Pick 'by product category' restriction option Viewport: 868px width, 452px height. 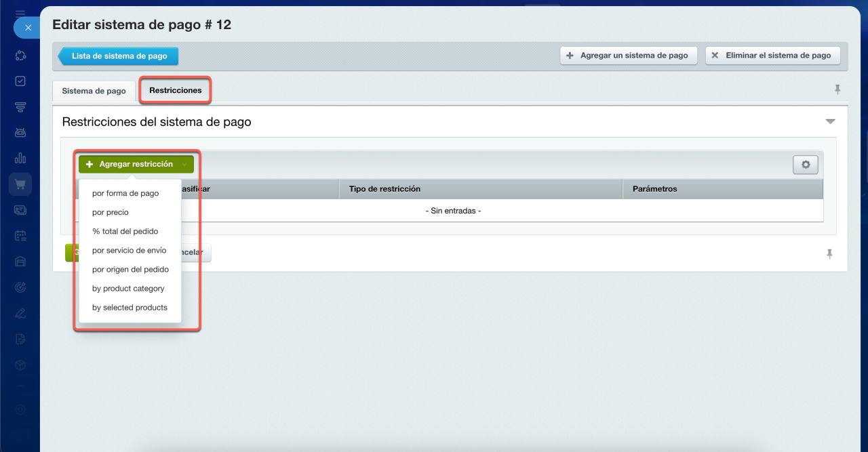point(128,288)
